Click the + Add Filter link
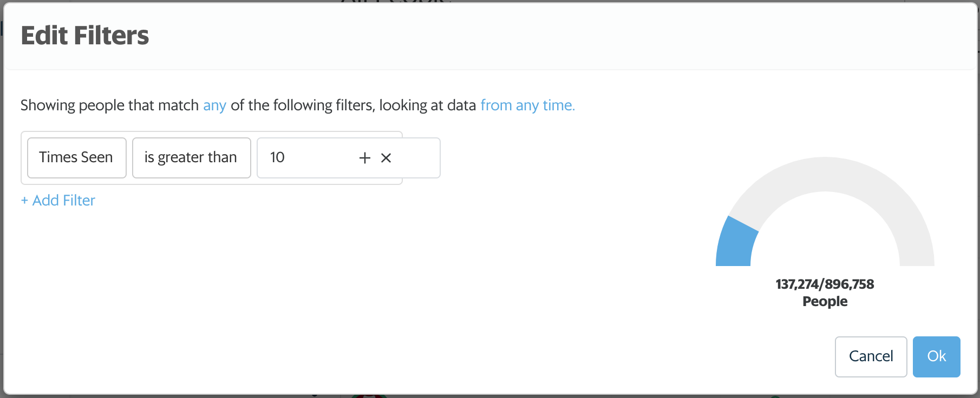Viewport: 980px width, 398px height. pos(58,201)
